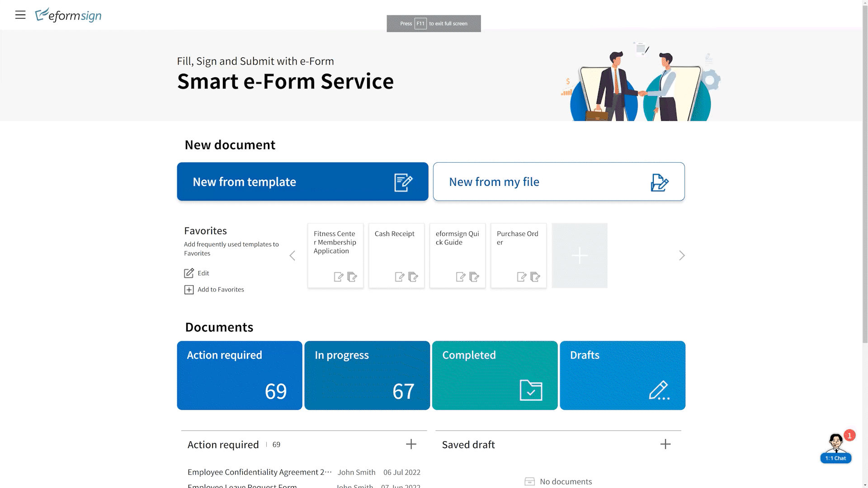Expand Saved draft list with plus
Viewport: 868px width, 488px height.
[x=665, y=444]
